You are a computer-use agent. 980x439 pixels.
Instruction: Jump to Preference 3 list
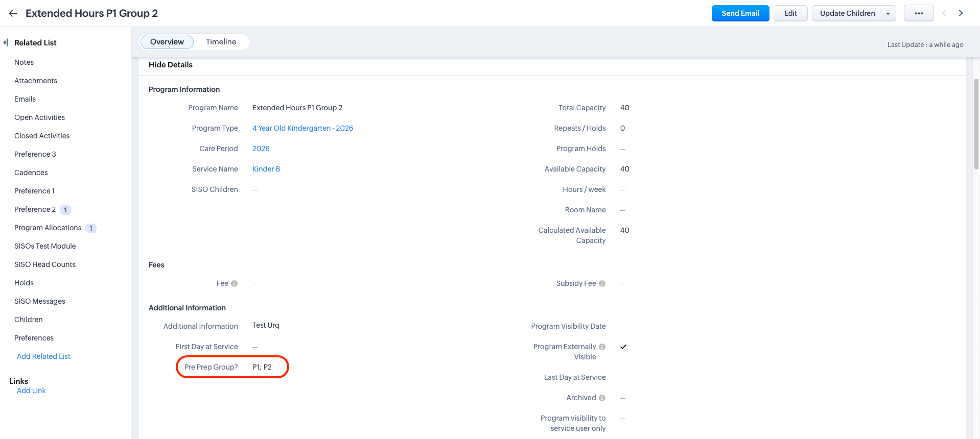click(35, 154)
